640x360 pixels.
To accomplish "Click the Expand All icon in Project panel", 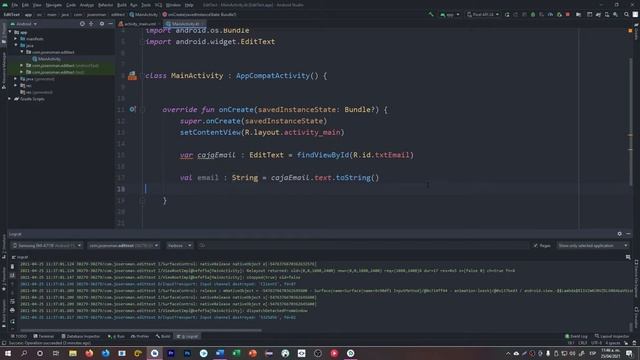I will pos(91,24).
